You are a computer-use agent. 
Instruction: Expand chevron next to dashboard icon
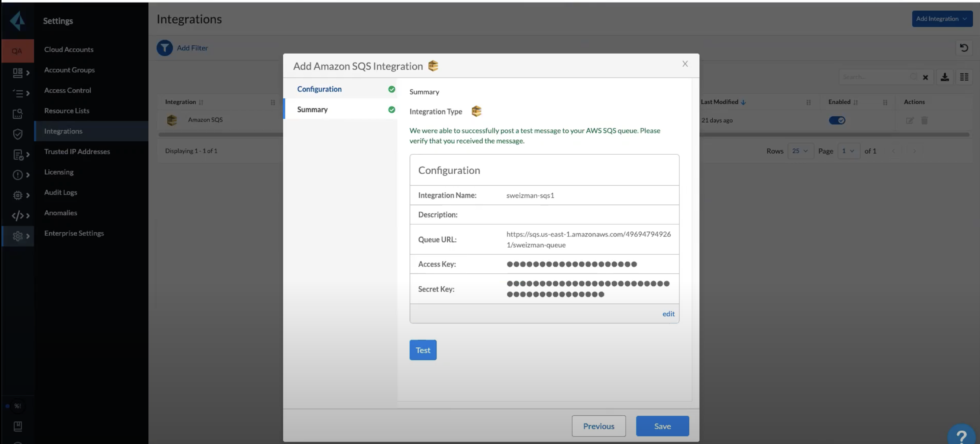point(28,73)
